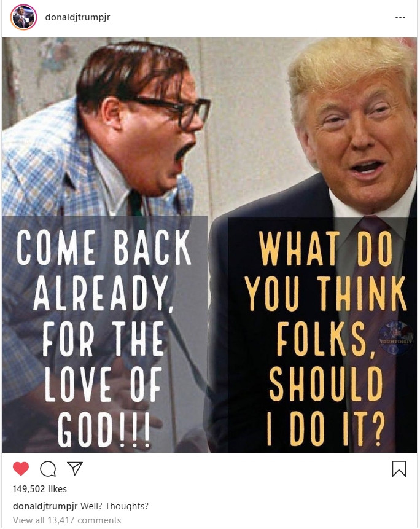Open the donaldjtrumpjr profile avatar
Viewport: 420px width, 529px height.
[x=23, y=17]
